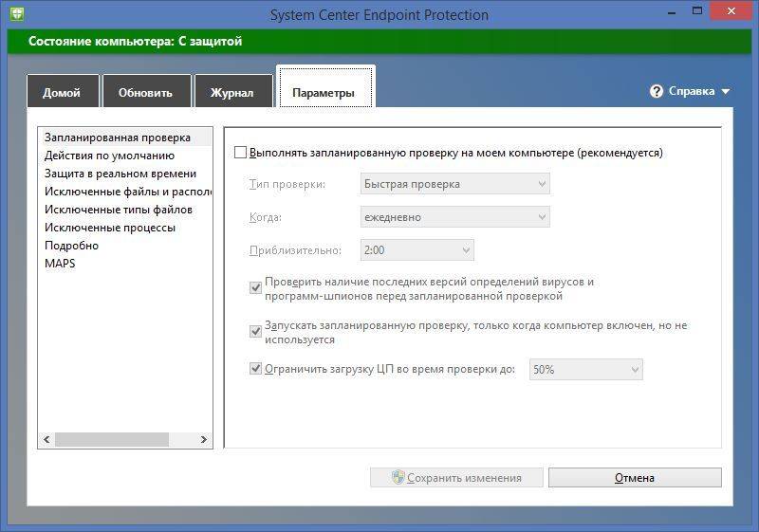Viewport: 759px width, 532px height.
Task: Select Исключенные типы файлов entry
Action: [x=125, y=209]
